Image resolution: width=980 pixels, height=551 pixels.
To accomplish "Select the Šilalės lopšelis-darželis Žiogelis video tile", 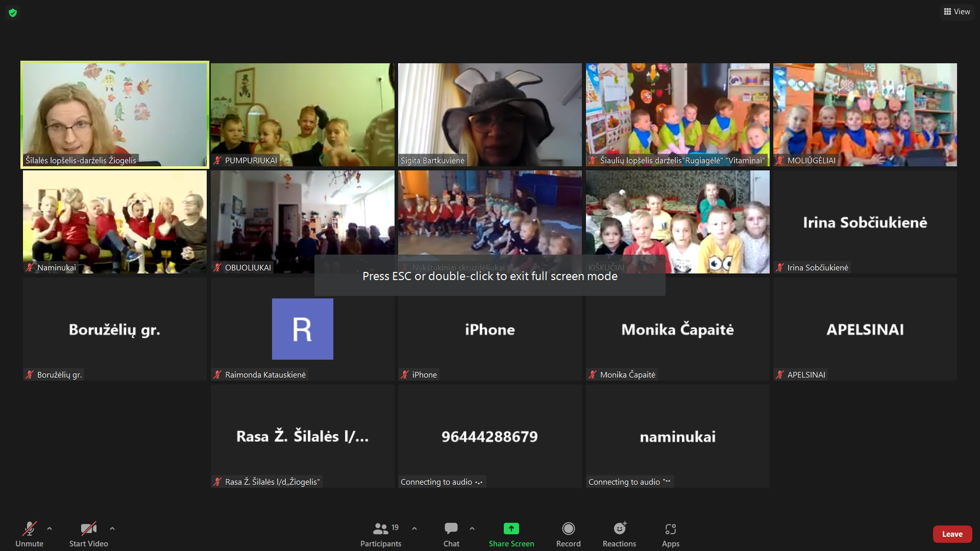I will point(115,114).
